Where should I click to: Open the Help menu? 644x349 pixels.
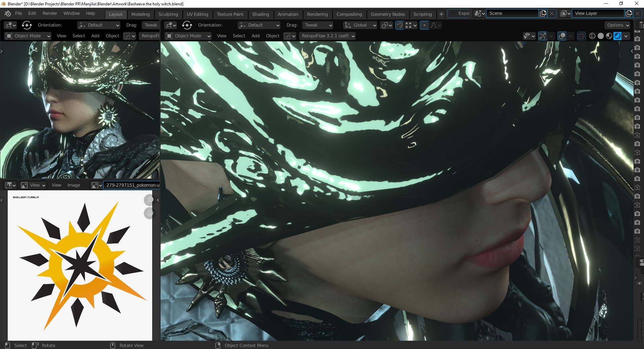click(x=90, y=13)
